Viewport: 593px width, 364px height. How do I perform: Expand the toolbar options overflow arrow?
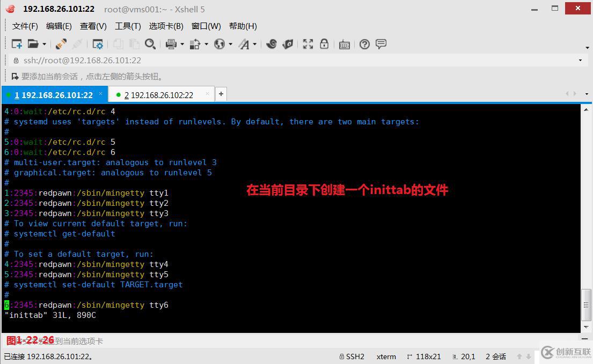click(587, 48)
